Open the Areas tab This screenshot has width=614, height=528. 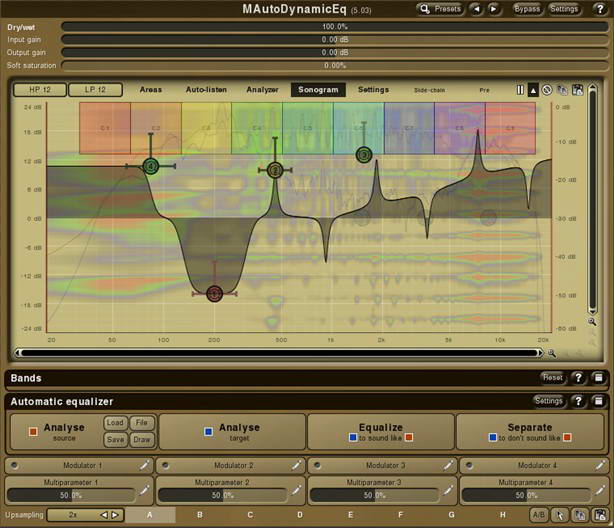point(151,90)
